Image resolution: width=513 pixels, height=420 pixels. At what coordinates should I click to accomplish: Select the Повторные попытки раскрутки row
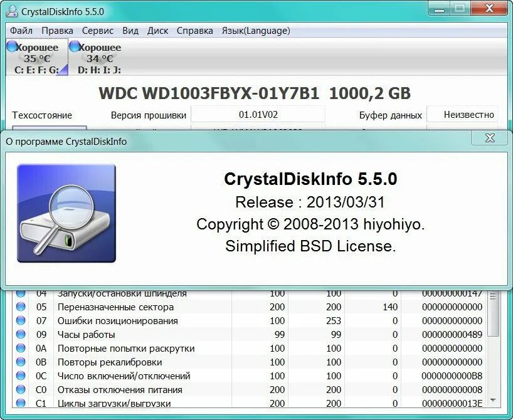tap(250, 348)
